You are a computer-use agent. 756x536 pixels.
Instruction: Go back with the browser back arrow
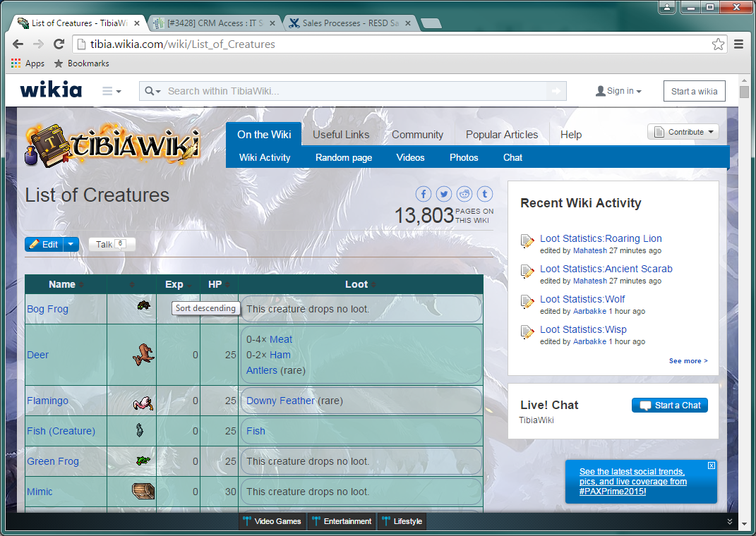18,44
